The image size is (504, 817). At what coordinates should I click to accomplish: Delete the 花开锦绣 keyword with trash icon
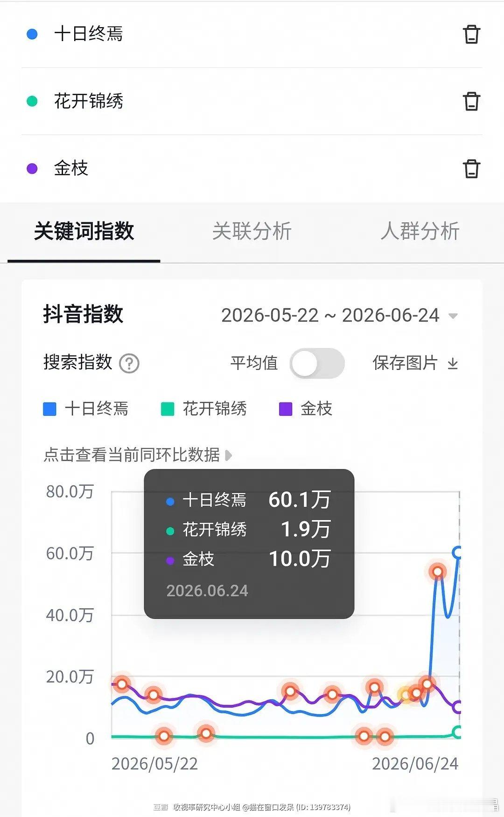(471, 101)
